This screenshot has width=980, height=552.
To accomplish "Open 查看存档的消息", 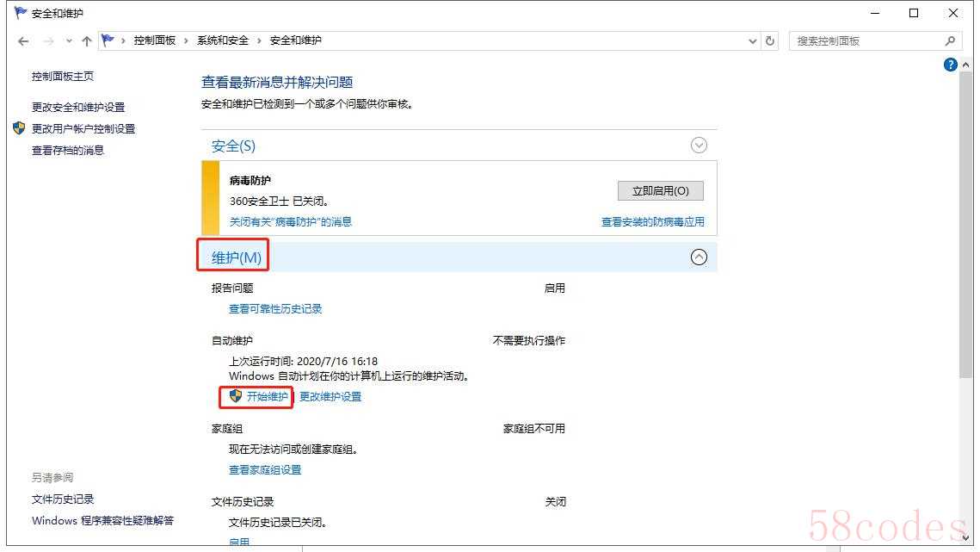I will coord(67,150).
